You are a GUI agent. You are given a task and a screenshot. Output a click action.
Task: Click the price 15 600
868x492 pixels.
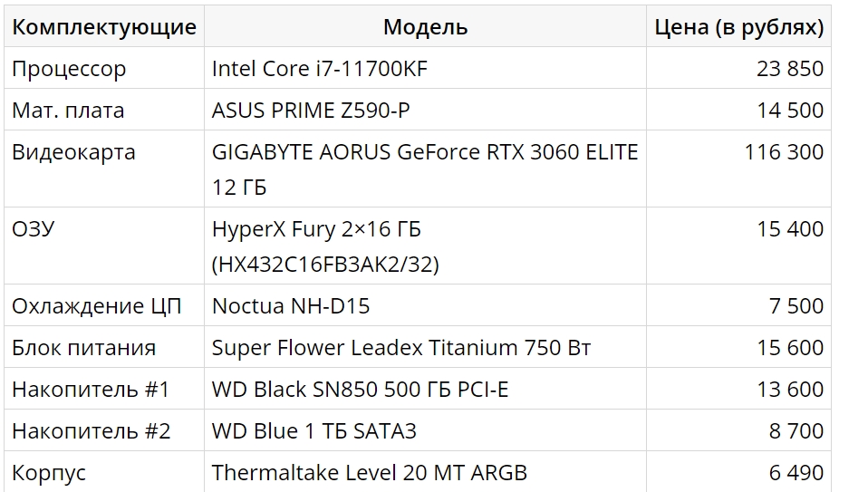(x=790, y=348)
